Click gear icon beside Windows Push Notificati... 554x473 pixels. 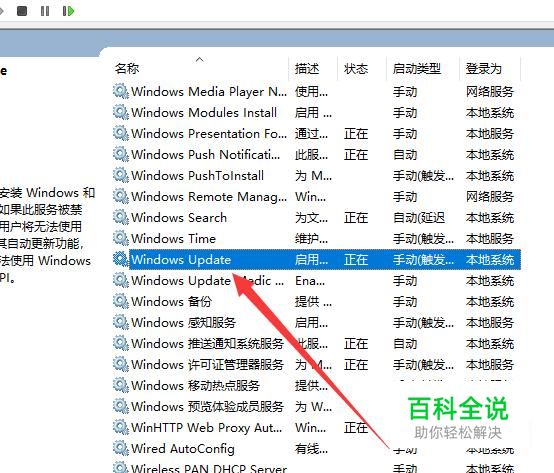121,155
